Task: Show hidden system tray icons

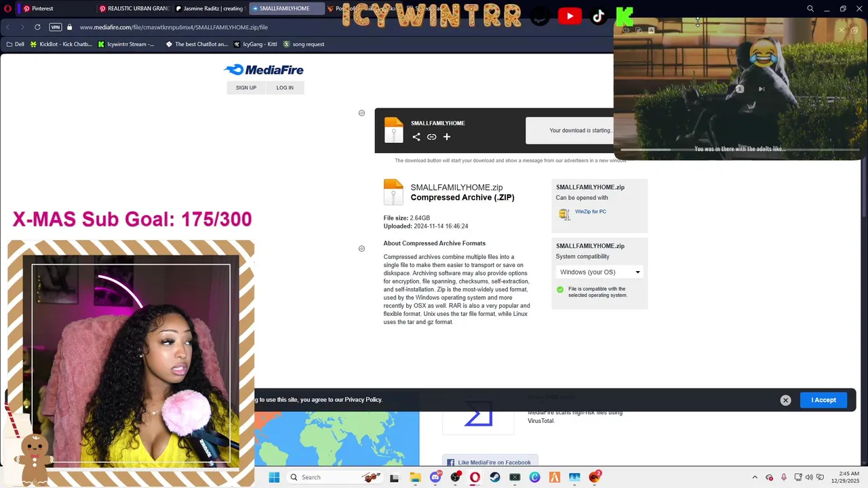Action: 755,477
